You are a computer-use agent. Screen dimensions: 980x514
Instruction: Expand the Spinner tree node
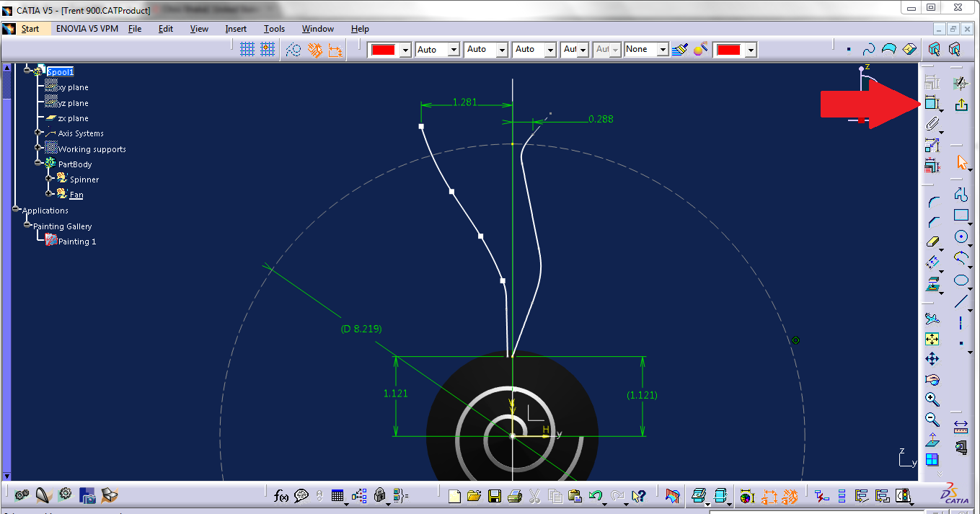click(x=49, y=179)
